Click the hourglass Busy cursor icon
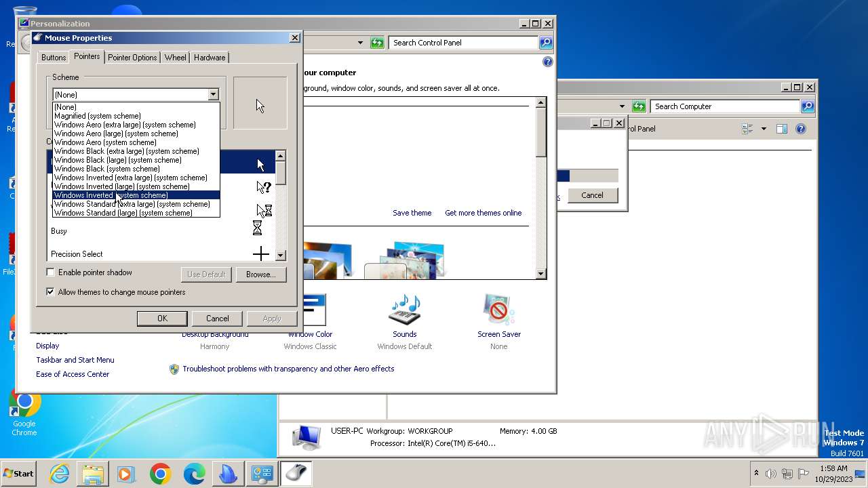This screenshot has width=868, height=488. (x=257, y=228)
